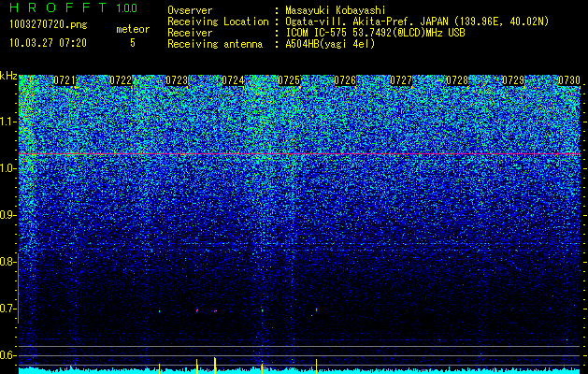Click the yellow meteor marker just after 0724
The width and height of the screenshot is (588, 374).
tap(262, 368)
